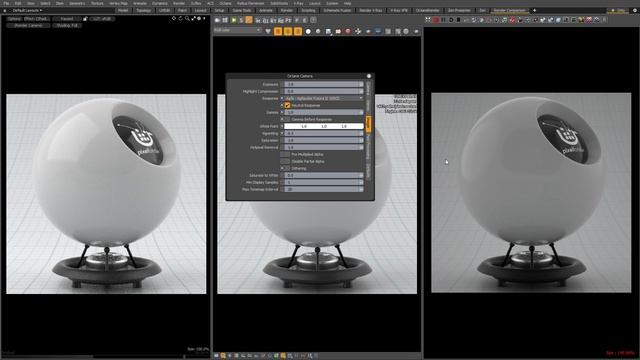Click the fit-to-view arrows icon in right panel
640x360 pixels.
coord(428,20)
